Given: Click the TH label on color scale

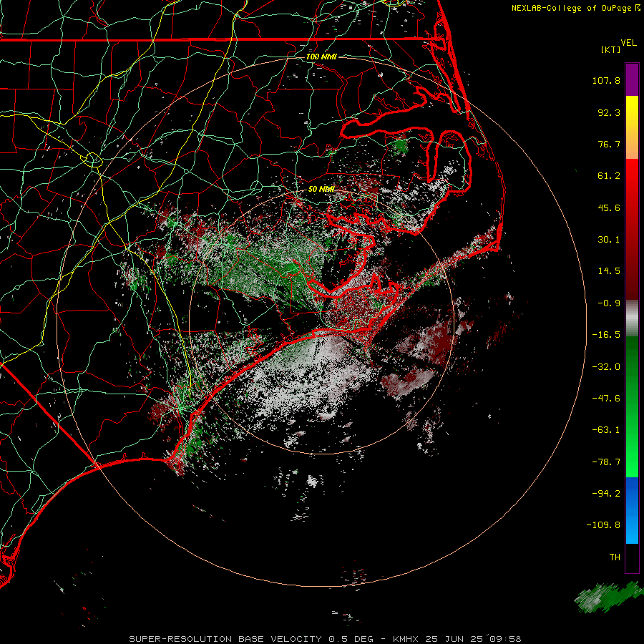Looking at the screenshot, I should click(x=615, y=557).
